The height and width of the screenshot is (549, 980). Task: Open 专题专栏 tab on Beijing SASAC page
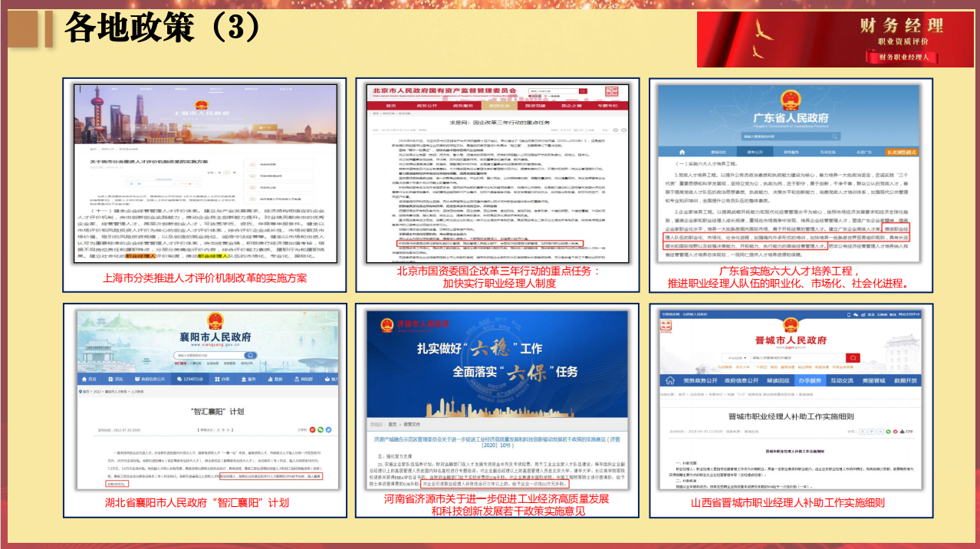(607, 106)
